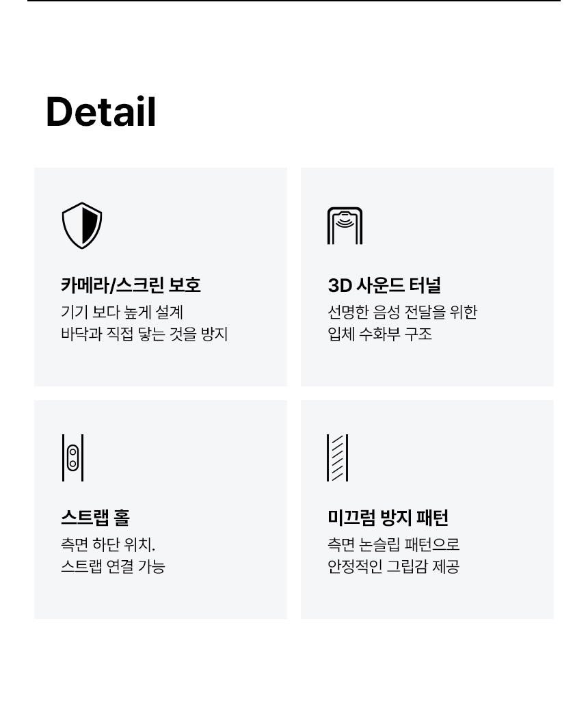This screenshot has height=701, width=588.
Task: Click the Detail heading
Action: [x=101, y=112]
